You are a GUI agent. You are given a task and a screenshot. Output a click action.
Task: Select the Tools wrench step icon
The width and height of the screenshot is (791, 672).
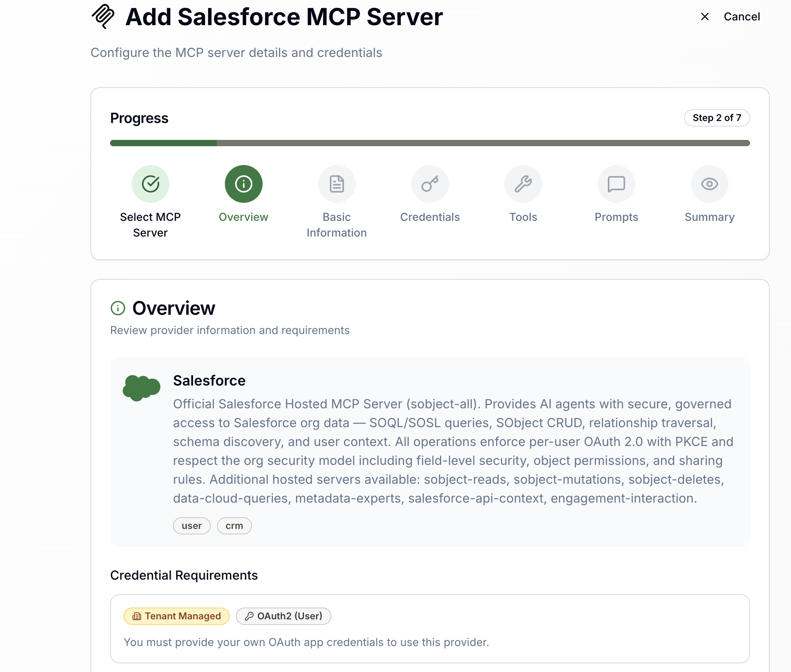pyautogui.click(x=523, y=184)
